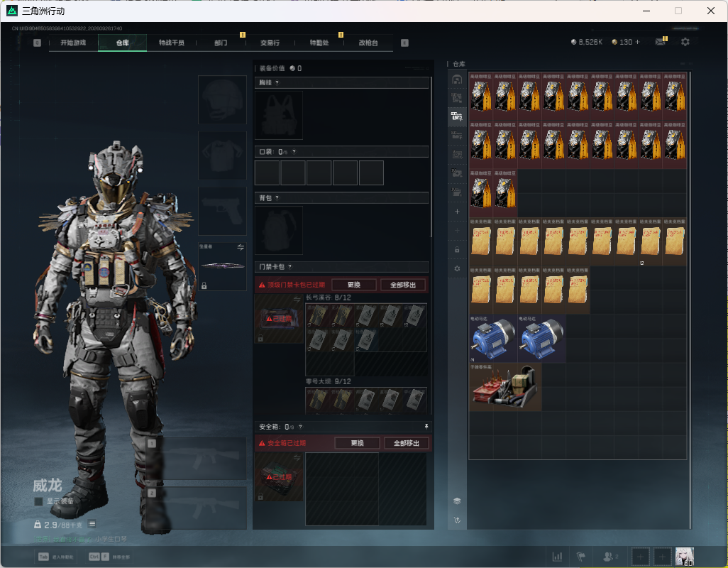Switch to the 改枪台 tab
This screenshot has width=728, height=568.
coord(368,43)
